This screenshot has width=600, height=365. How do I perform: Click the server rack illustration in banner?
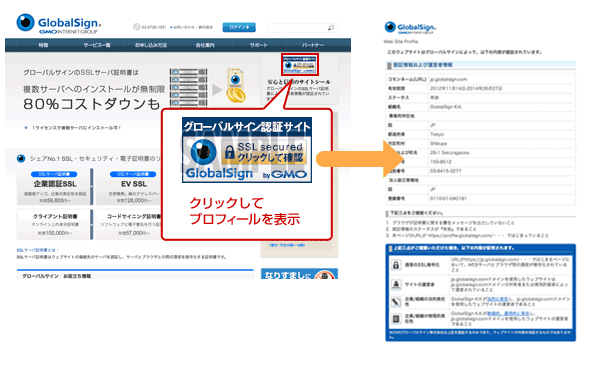click(x=189, y=88)
